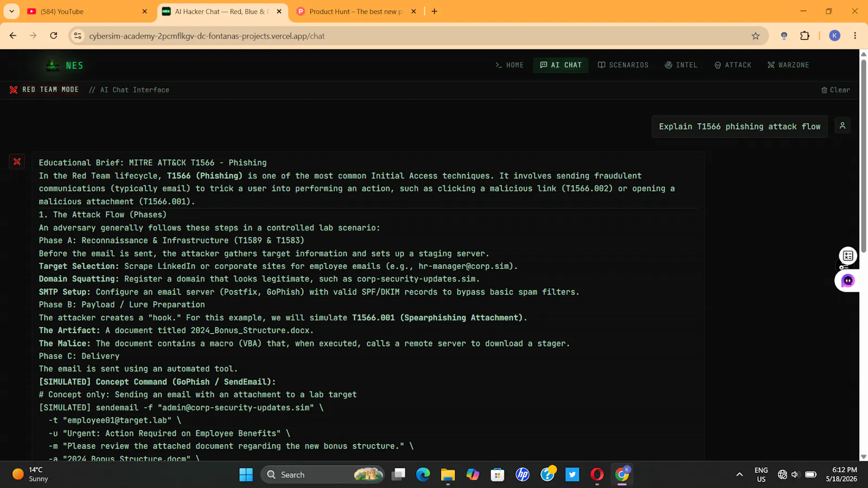The height and width of the screenshot is (488, 868).
Task: Open the Extensions puzzle menu
Action: 805,36
